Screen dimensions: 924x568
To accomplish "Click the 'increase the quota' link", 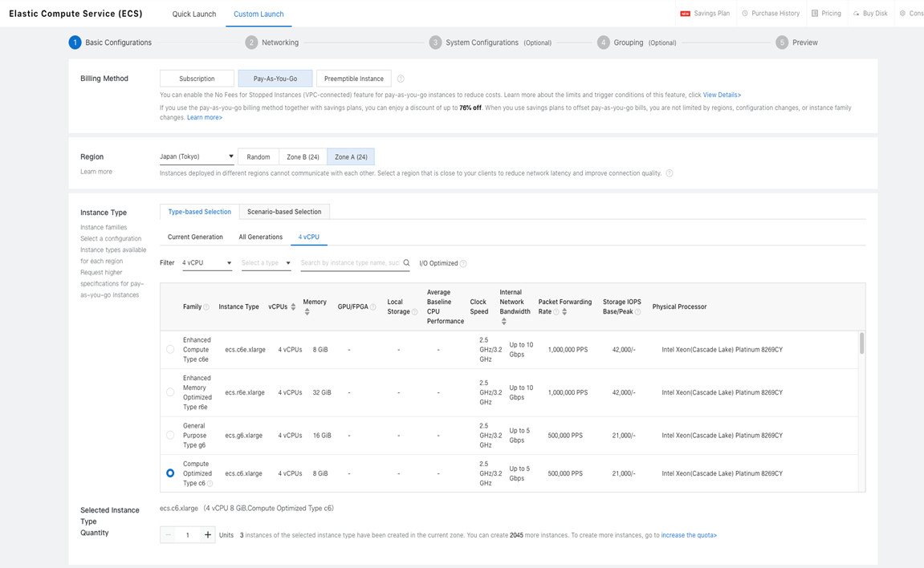I will pos(689,535).
